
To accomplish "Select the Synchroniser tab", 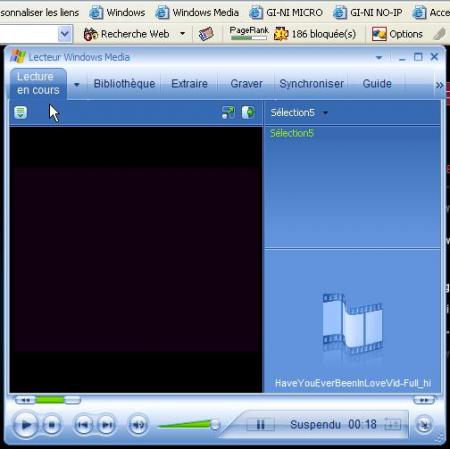I will click(x=311, y=84).
